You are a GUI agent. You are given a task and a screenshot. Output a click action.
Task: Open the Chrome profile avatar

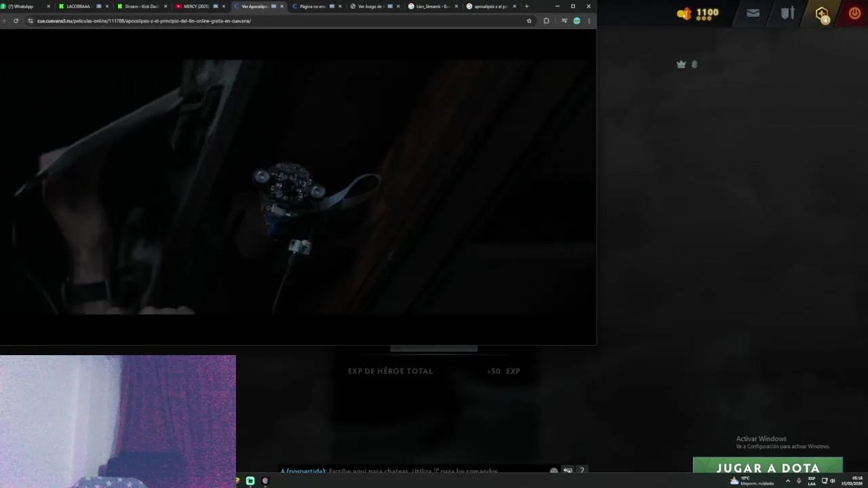[x=576, y=21]
